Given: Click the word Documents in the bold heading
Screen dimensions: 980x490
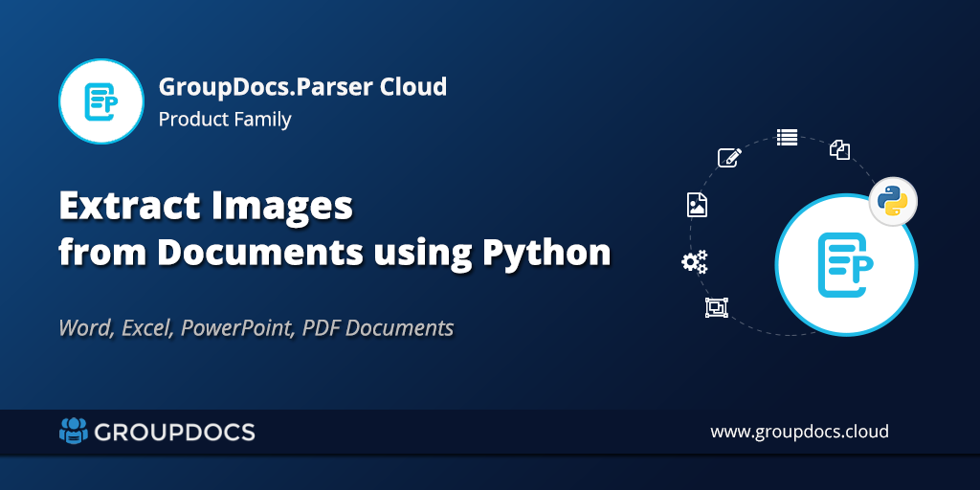Looking at the screenshot, I should [259, 252].
